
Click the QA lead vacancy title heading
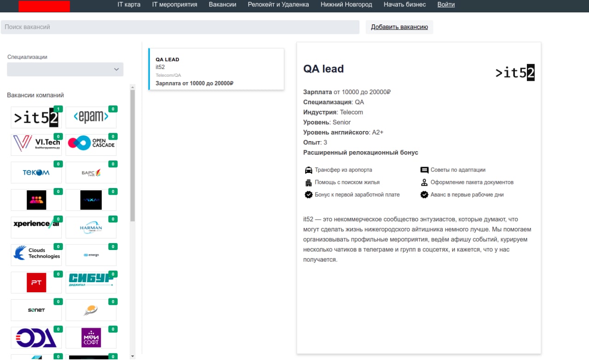[323, 69]
